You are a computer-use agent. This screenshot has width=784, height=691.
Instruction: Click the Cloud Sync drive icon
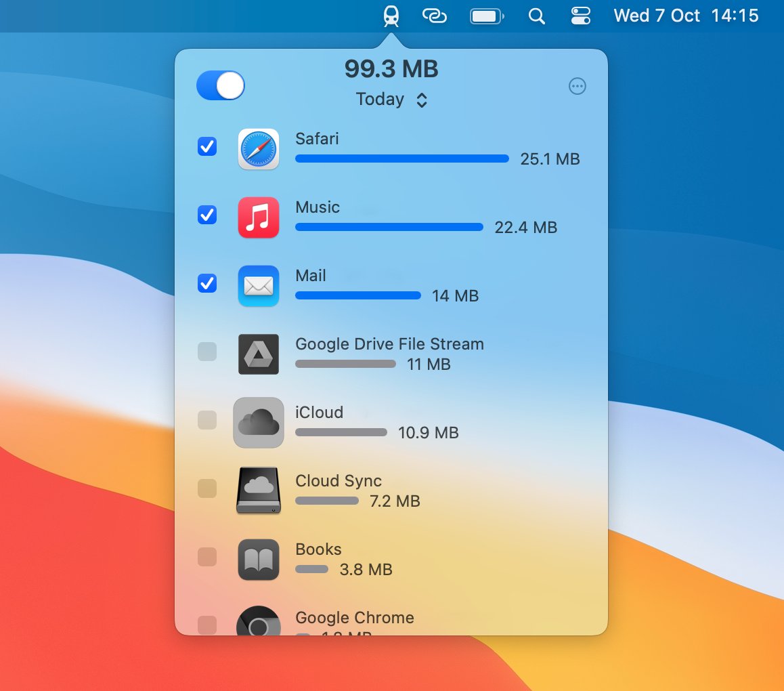pyautogui.click(x=259, y=491)
